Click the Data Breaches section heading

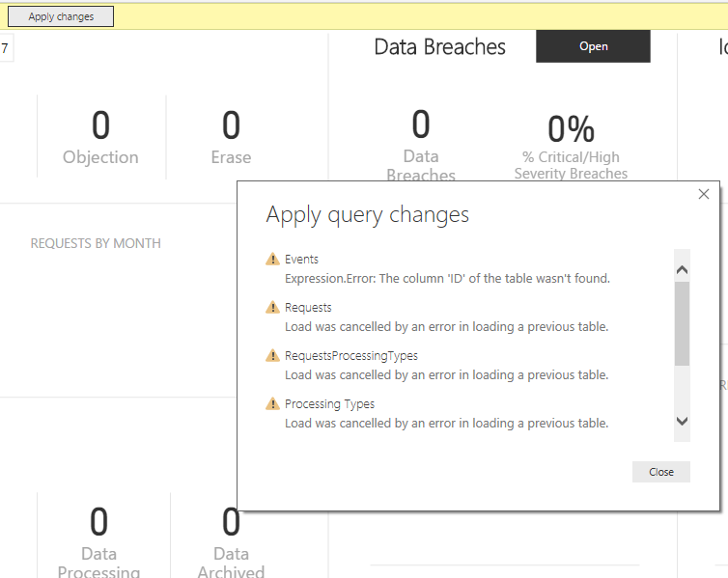pyautogui.click(x=439, y=46)
